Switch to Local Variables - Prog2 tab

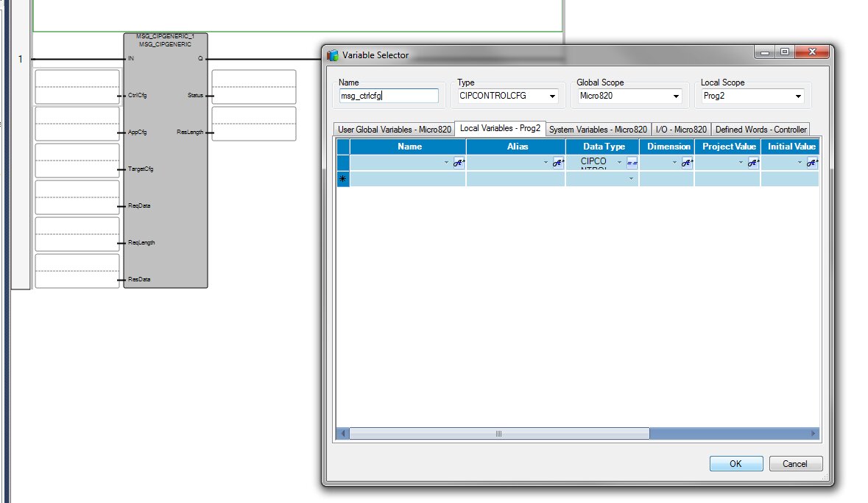[500, 128]
